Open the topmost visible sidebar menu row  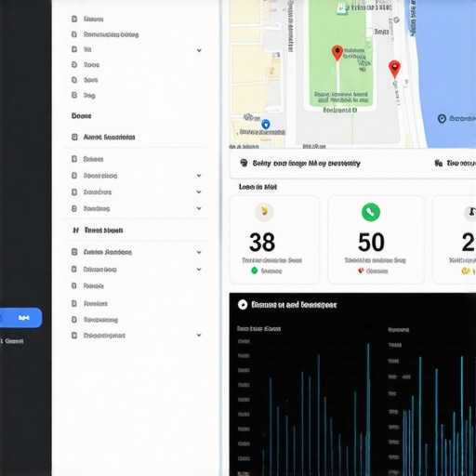coord(137,20)
